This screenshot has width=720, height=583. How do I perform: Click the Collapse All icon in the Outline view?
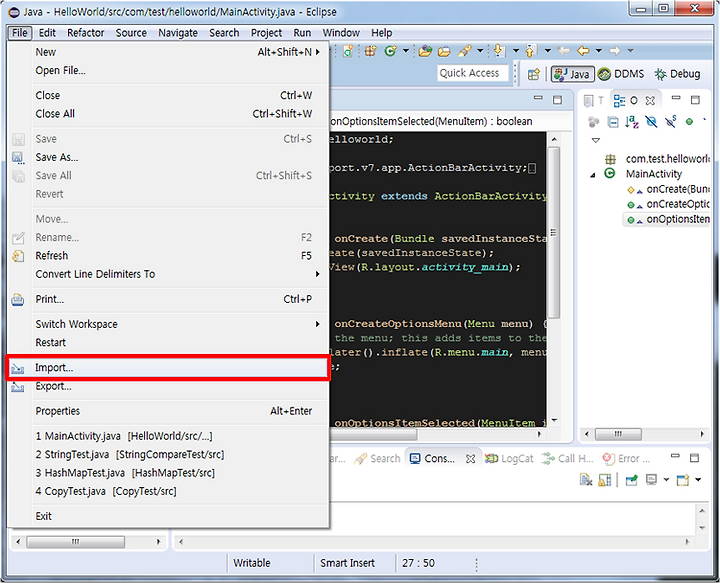(613, 122)
